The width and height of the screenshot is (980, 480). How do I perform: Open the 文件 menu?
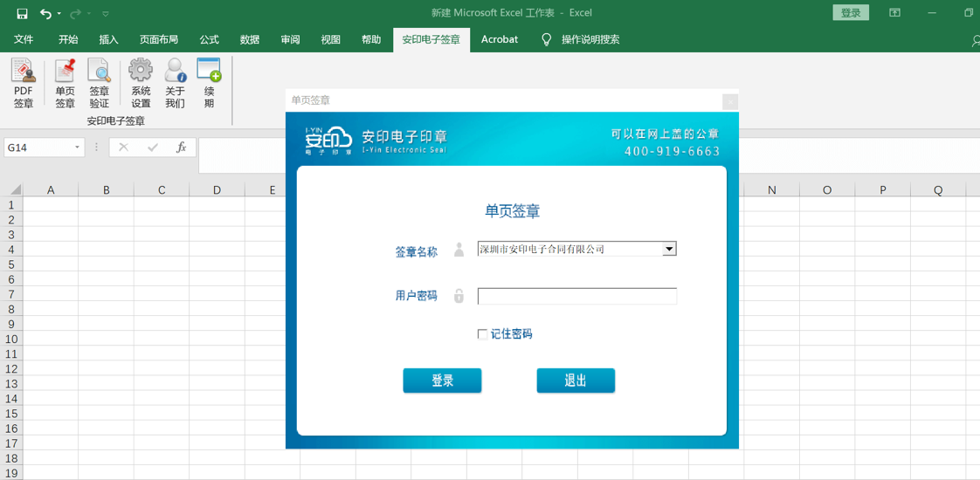(x=24, y=39)
